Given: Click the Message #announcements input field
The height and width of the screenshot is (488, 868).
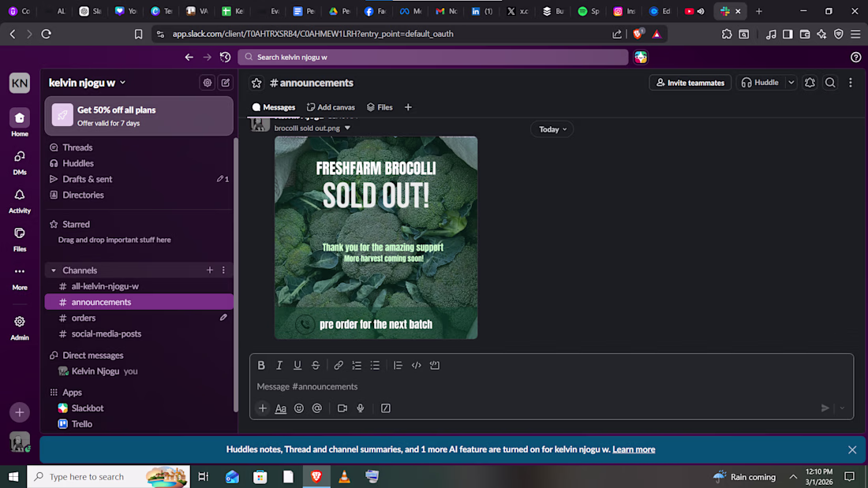Looking at the screenshot, I should (552, 387).
